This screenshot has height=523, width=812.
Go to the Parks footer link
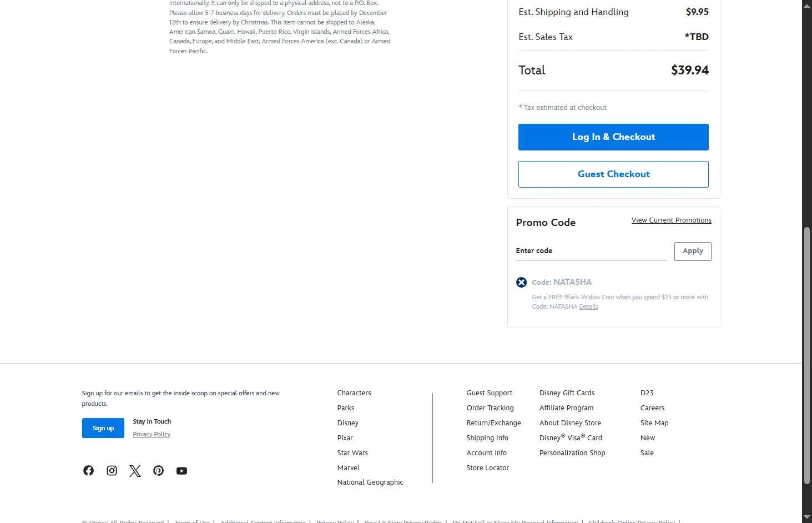(346, 408)
